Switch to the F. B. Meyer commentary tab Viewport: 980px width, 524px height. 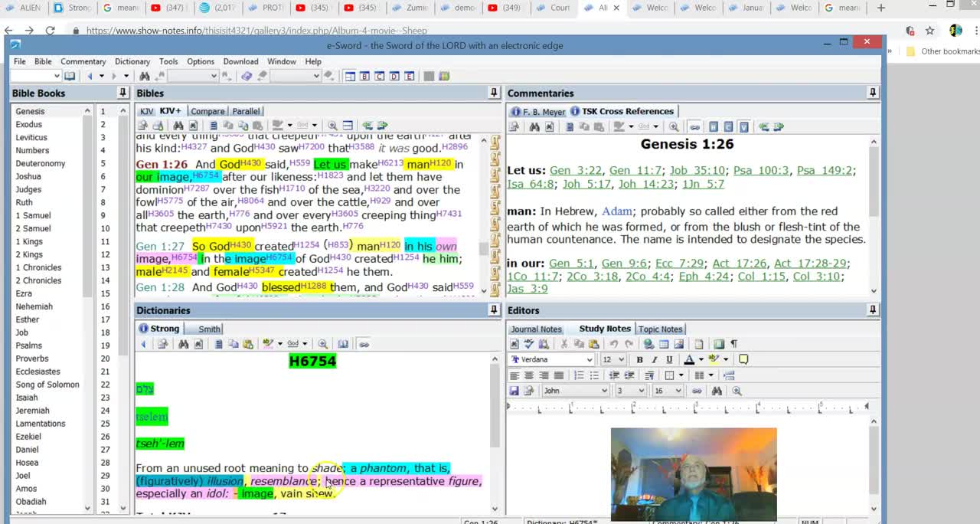pyautogui.click(x=537, y=111)
